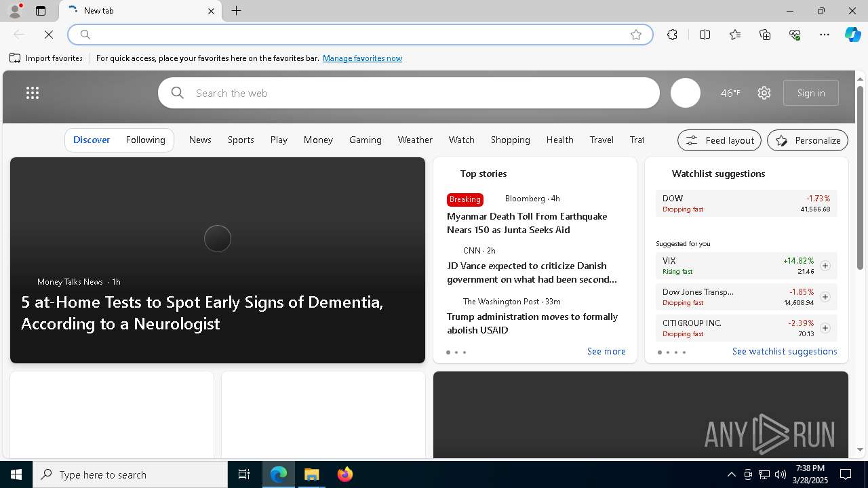Image resolution: width=868 pixels, height=488 pixels.
Task: Open the notifications center icon
Action: tap(846, 474)
